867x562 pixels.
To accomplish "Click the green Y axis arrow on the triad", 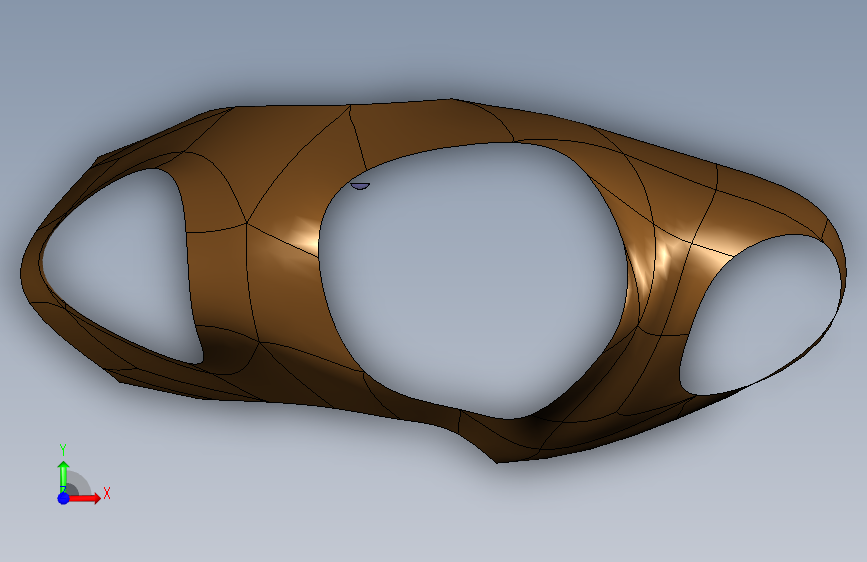I will click(x=64, y=476).
